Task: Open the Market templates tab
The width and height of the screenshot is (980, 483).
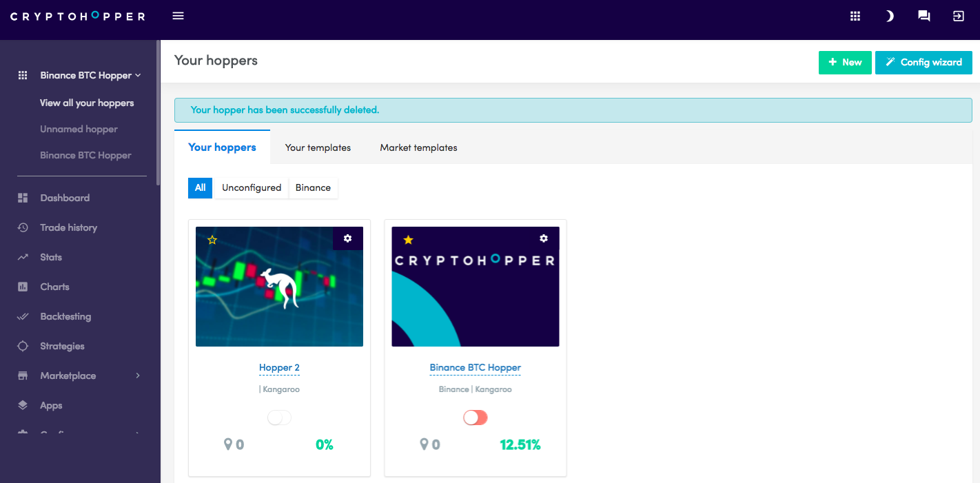Action: [418, 147]
